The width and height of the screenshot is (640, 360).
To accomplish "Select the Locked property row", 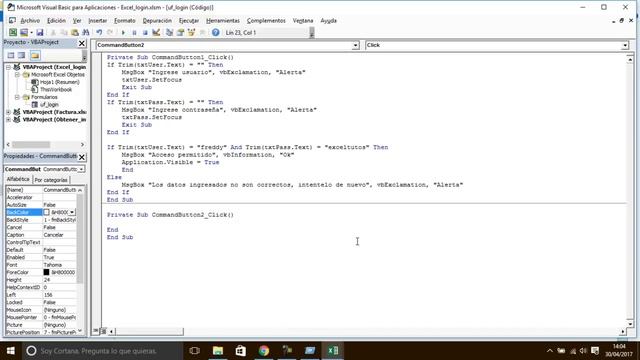I will pyautogui.click(x=41, y=302).
